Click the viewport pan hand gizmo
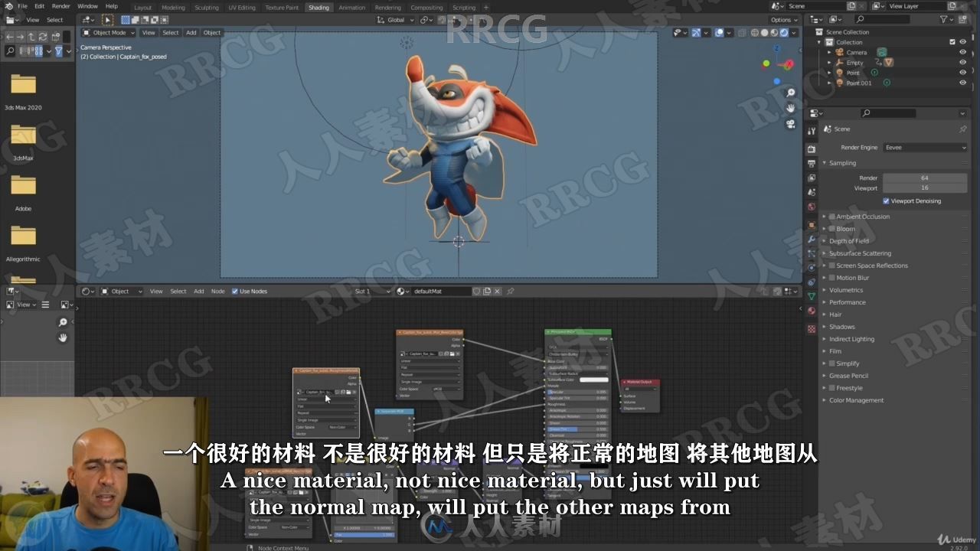The width and height of the screenshot is (980, 551). click(x=791, y=108)
